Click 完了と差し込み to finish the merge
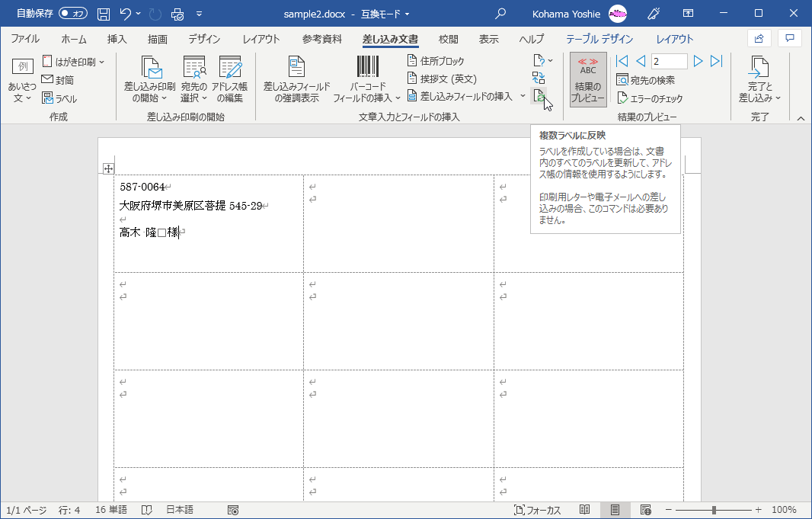The height and width of the screenshot is (519, 812). tap(759, 79)
